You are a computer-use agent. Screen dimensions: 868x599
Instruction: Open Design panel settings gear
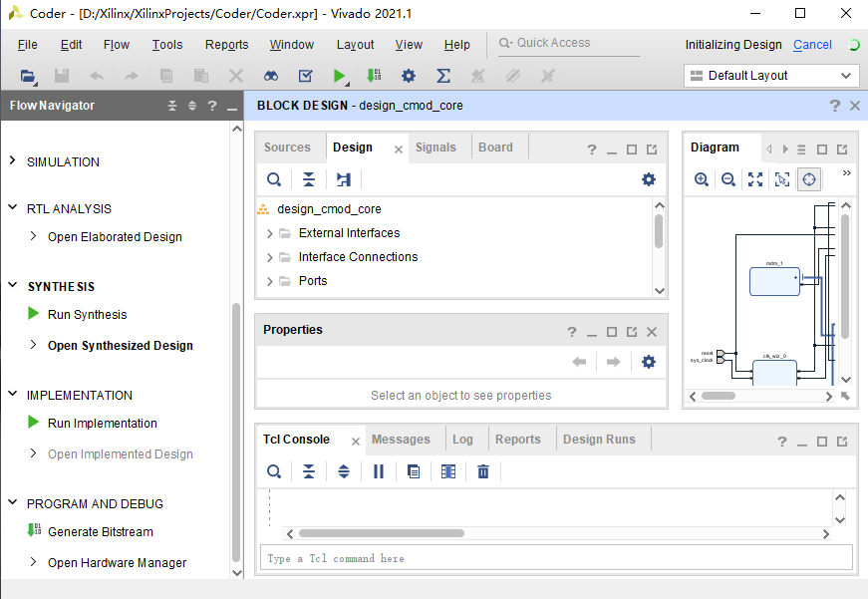point(648,179)
